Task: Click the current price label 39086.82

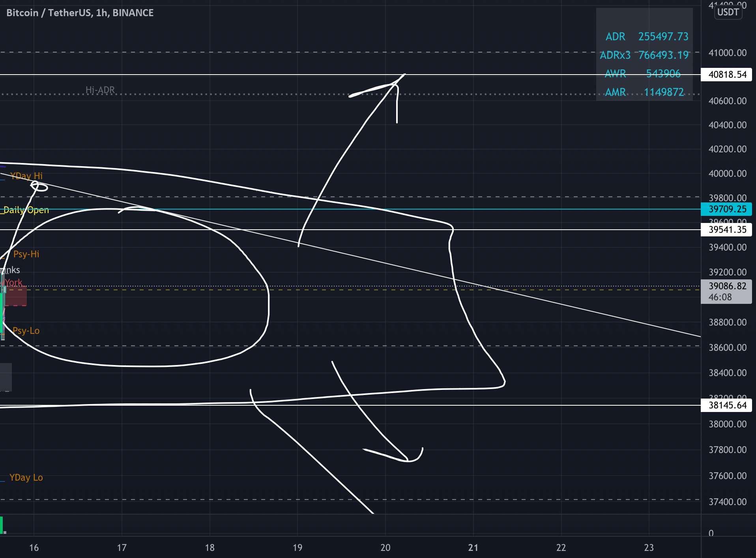Action: [x=728, y=286]
